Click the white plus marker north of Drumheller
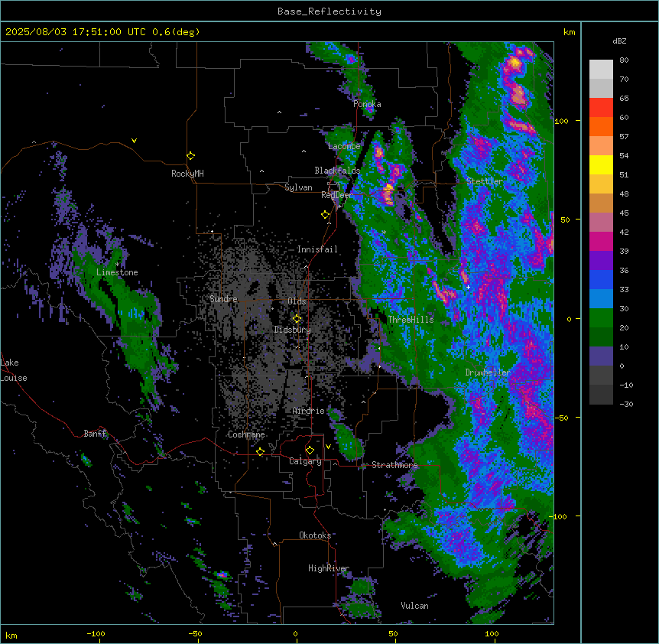659x644 pixels. [468, 287]
